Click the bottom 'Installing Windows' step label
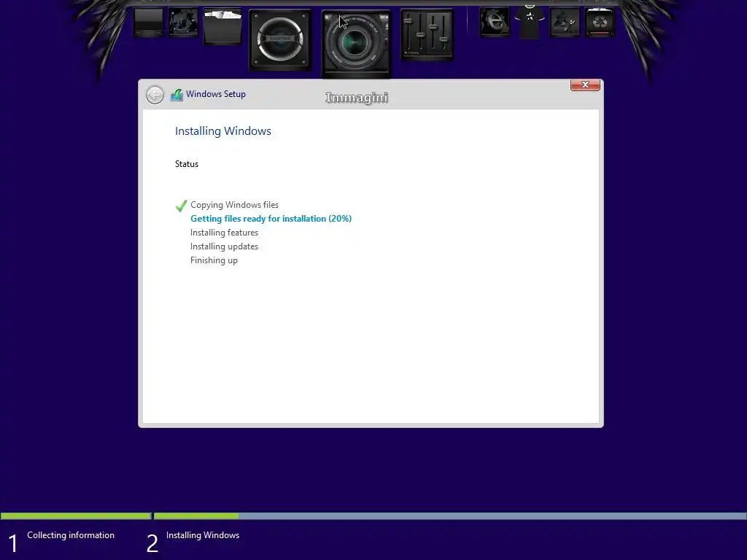Screen dimensions: 747x560 coord(203,534)
